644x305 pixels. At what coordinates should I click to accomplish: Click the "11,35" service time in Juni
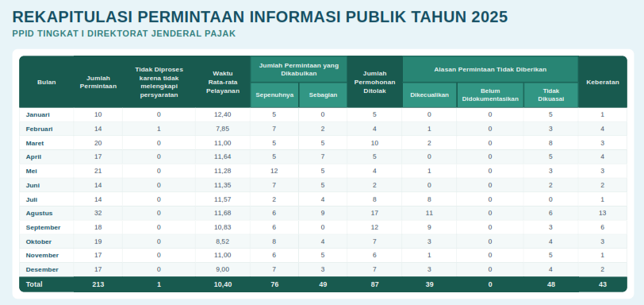click(x=223, y=185)
